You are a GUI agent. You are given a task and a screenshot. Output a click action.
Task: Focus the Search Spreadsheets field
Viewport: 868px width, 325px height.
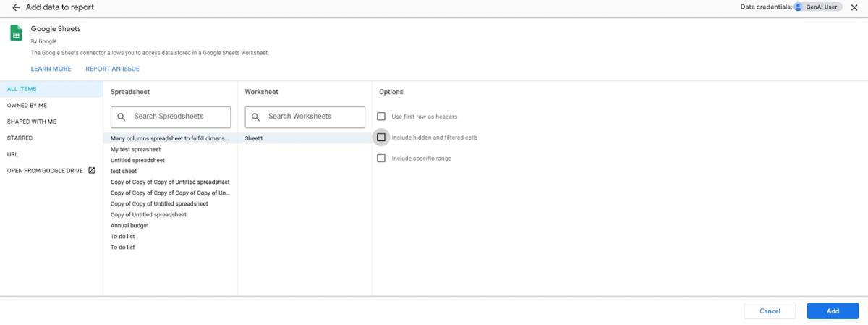[177, 117]
